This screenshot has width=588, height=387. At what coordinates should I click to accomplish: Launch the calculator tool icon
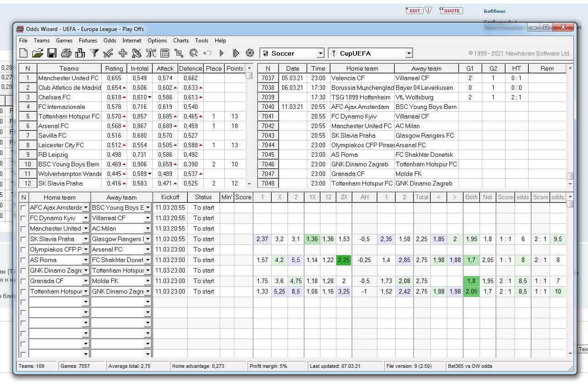pos(165,53)
